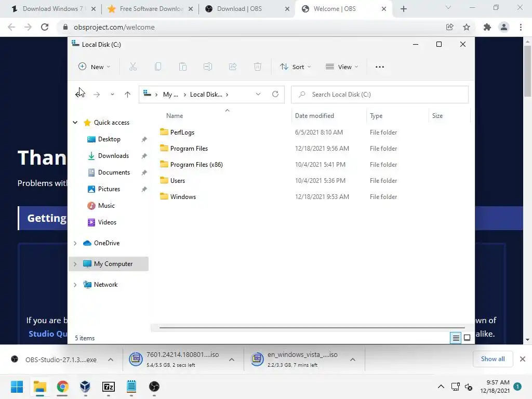Collapse the Quick access tree

[x=75, y=123]
